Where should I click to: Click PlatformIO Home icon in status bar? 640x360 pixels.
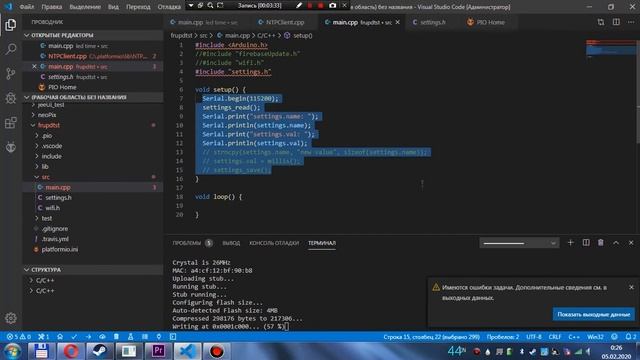click(60, 337)
